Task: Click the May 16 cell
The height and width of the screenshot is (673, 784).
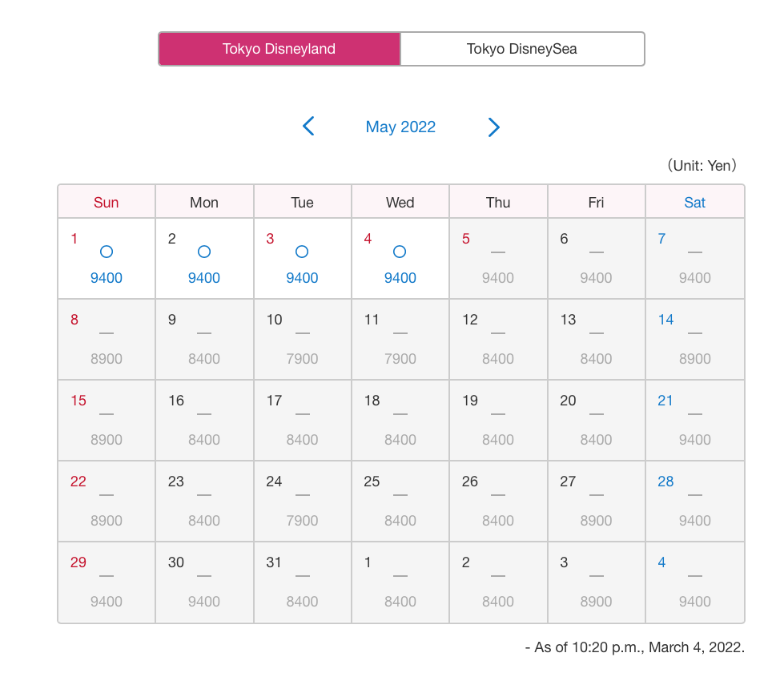Action: click(x=204, y=421)
